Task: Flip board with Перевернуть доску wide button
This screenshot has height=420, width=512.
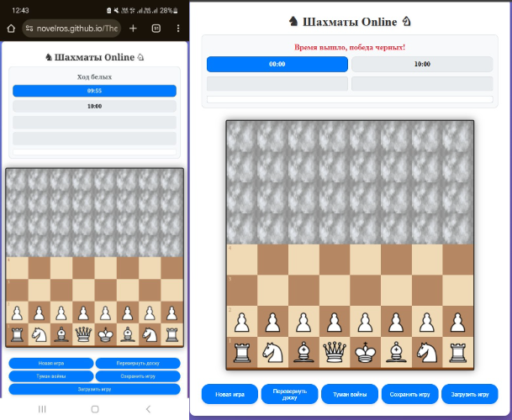Action: (290, 394)
